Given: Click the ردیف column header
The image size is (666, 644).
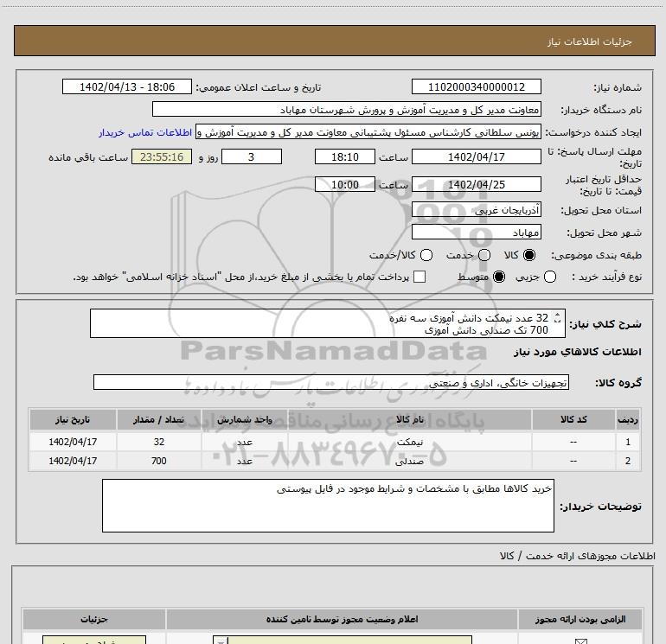Looking at the screenshot, I should coord(628,420).
